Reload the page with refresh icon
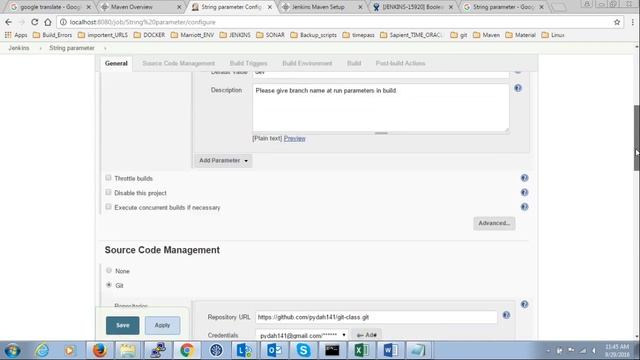This screenshot has height=360, width=640. (35, 22)
